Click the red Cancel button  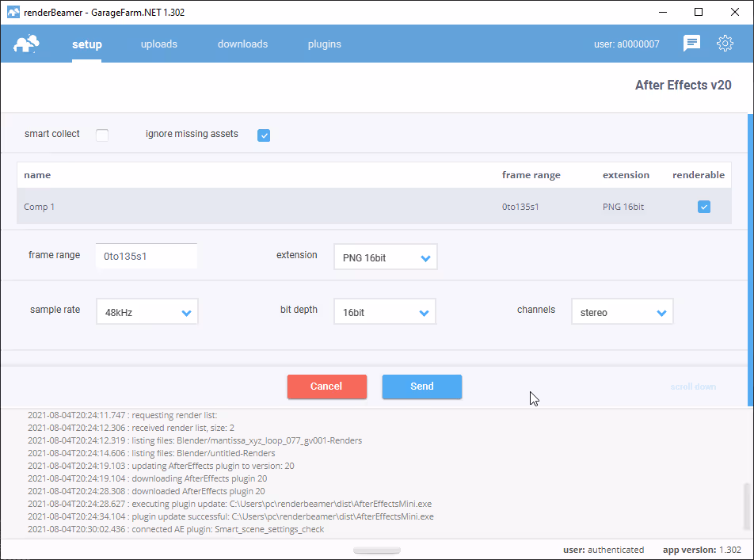coord(327,387)
